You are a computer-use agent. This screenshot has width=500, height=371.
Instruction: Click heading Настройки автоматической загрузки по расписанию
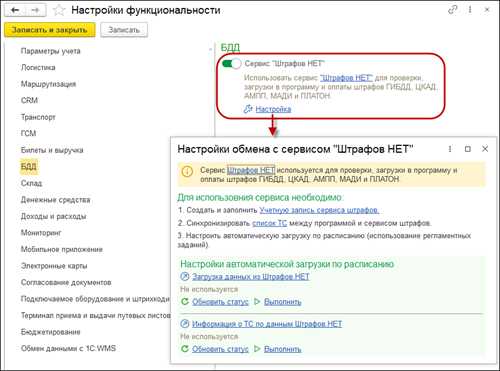coord(287,264)
